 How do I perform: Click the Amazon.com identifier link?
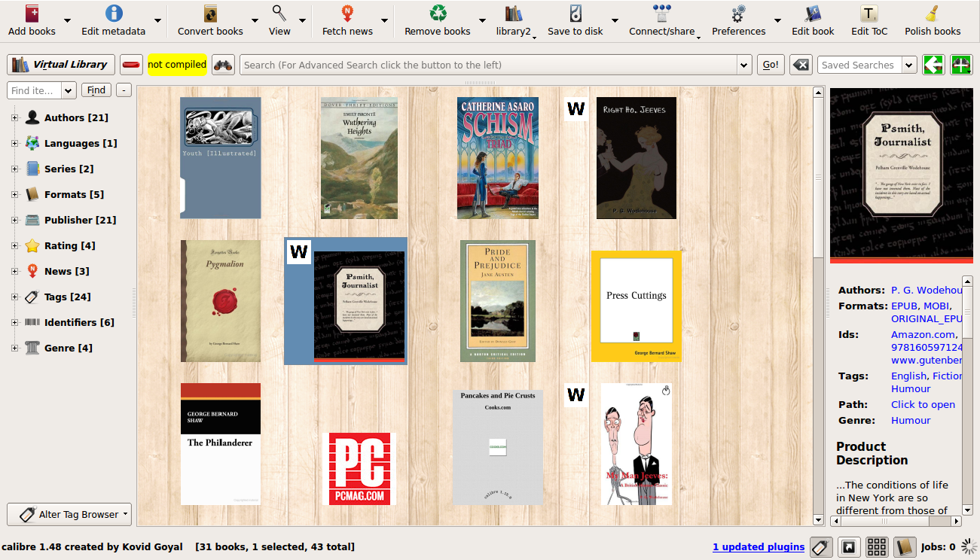click(x=924, y=335)
